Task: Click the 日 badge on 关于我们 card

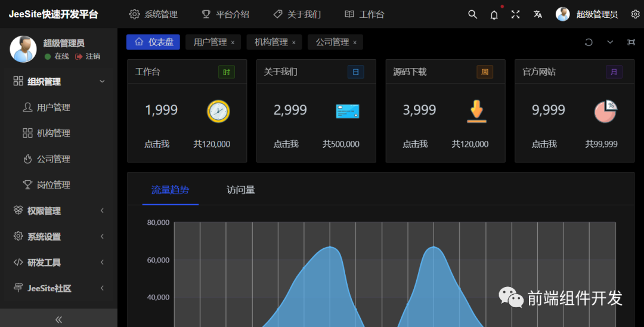Action: (x=355, y=72)
